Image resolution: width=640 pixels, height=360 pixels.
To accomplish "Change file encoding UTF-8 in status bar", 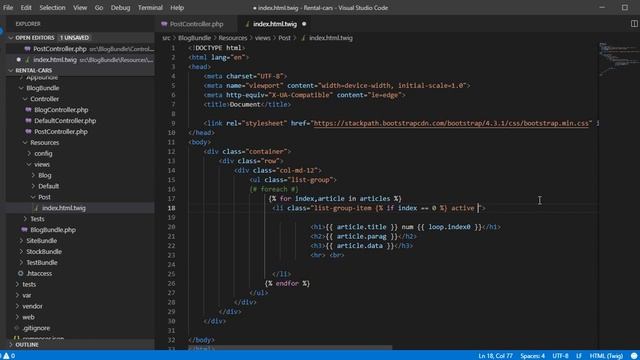I will (x=560, y=356).
